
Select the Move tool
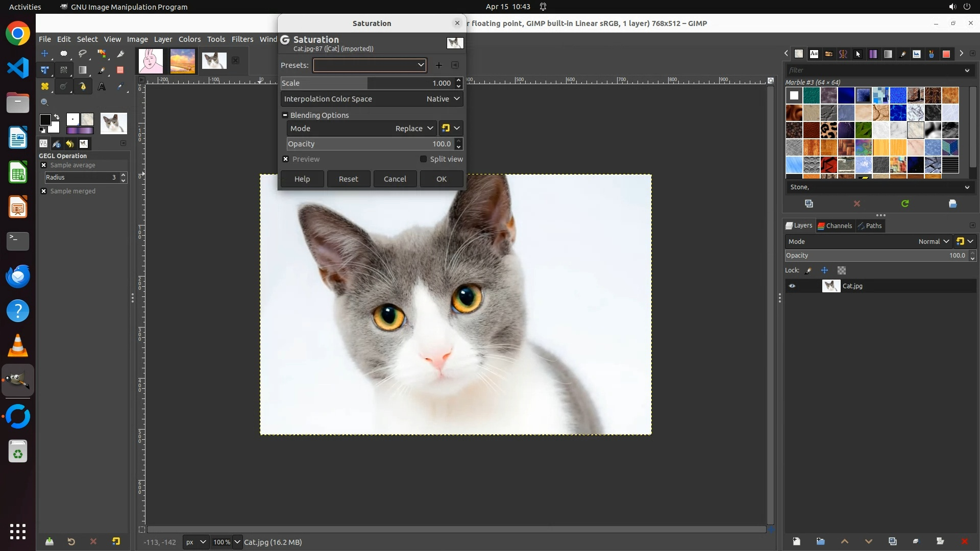tap(45, 54)
